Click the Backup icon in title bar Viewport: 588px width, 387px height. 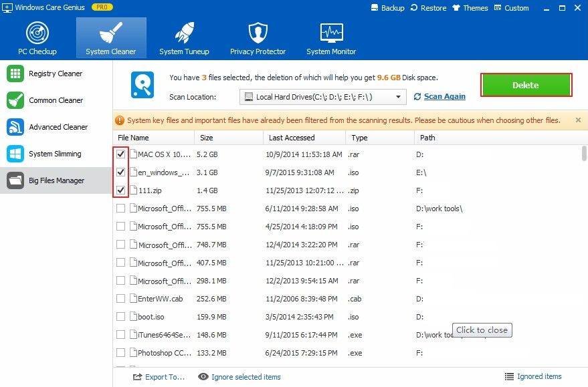tap(374, 8)
